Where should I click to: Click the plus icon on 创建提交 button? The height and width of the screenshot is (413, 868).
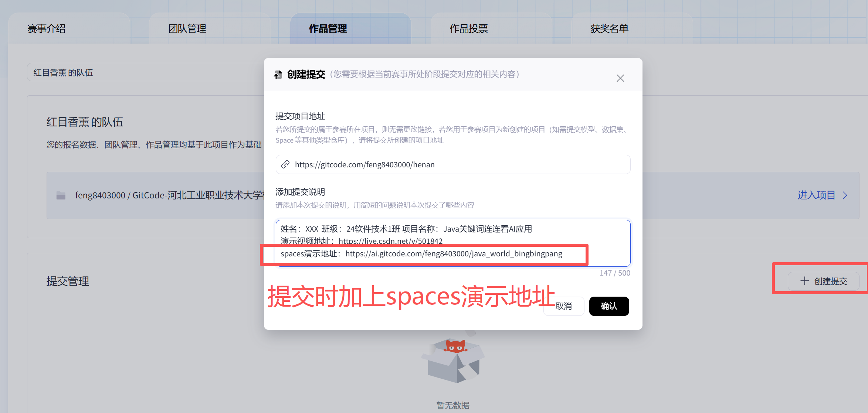point(804,281)
